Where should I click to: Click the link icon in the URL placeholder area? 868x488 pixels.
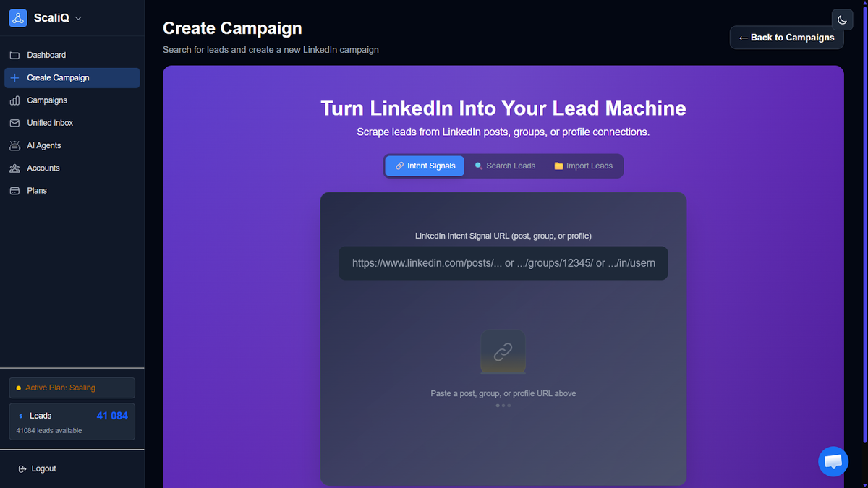(503, 351)
